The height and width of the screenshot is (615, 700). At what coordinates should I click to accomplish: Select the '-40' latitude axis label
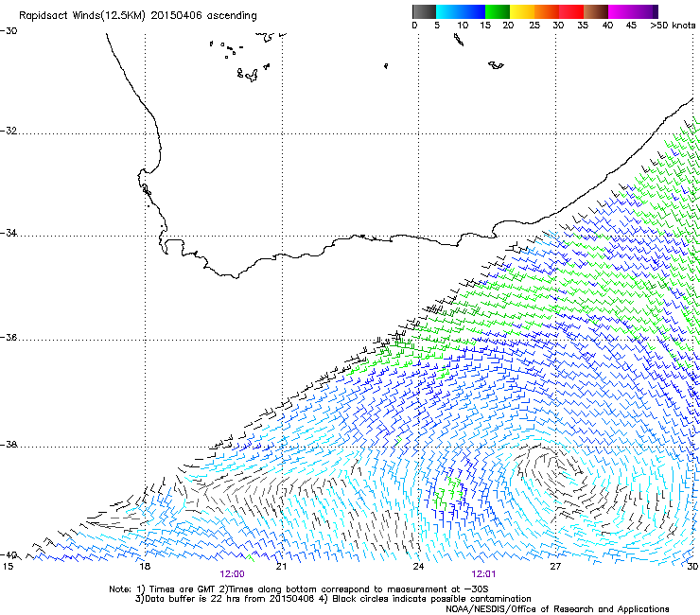pos(9,555)
